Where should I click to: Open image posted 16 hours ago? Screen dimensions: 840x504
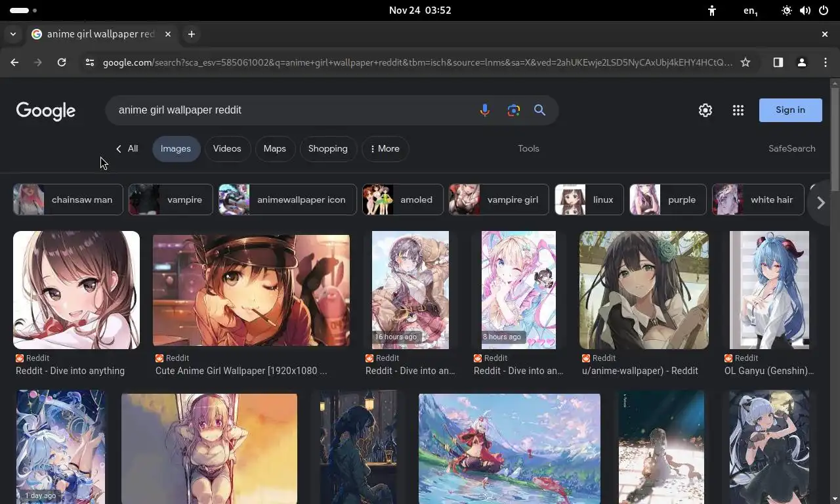[x=410, y=290]
